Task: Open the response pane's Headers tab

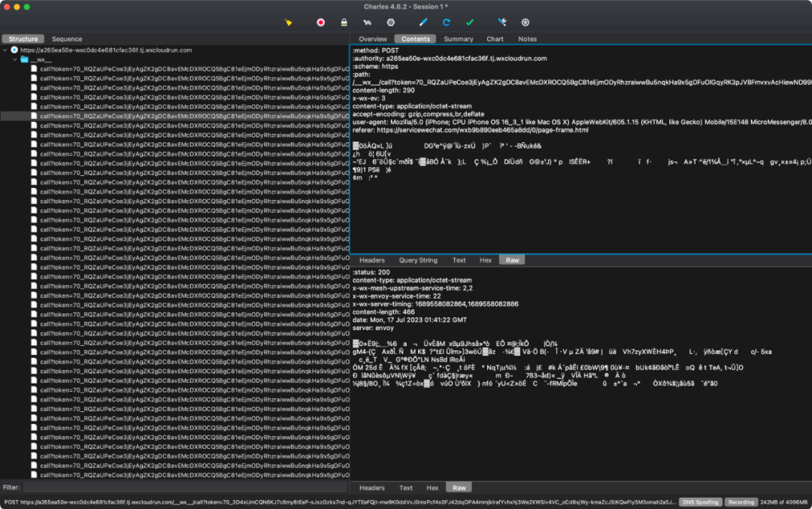Action: point(372,487)
